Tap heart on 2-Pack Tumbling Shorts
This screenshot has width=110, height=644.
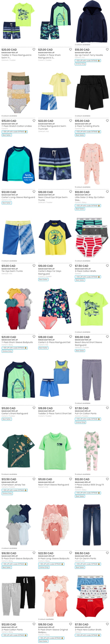pyautogui.click(x=107, y=121)
